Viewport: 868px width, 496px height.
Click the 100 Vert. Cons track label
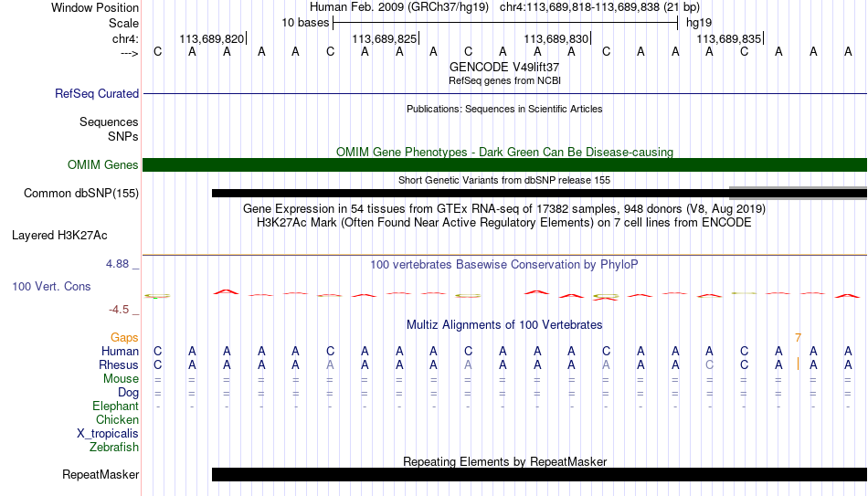[51, 286]
